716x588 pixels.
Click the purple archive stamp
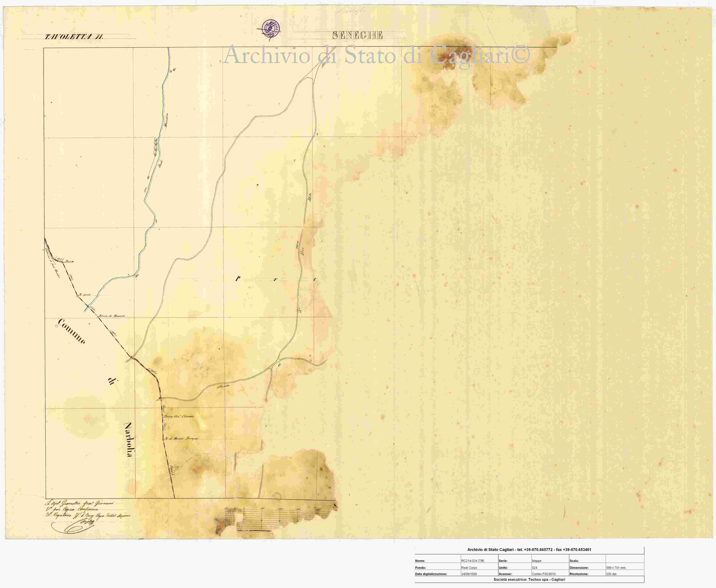[271, 29]
